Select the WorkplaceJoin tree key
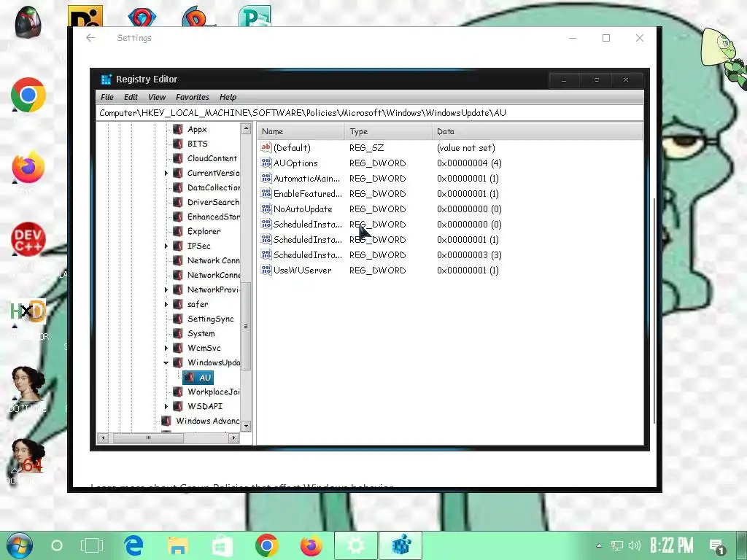Image resolution: width=747 pixels, height=560 pixels. [x=213, y=392]
